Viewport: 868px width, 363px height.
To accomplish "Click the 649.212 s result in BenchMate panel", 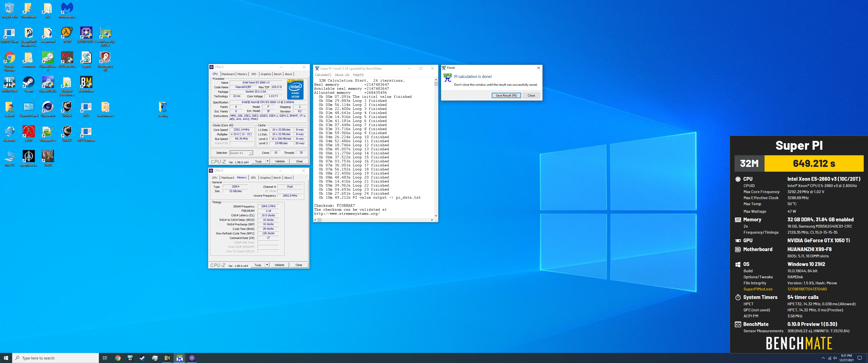I will click(x=814, y=163).
